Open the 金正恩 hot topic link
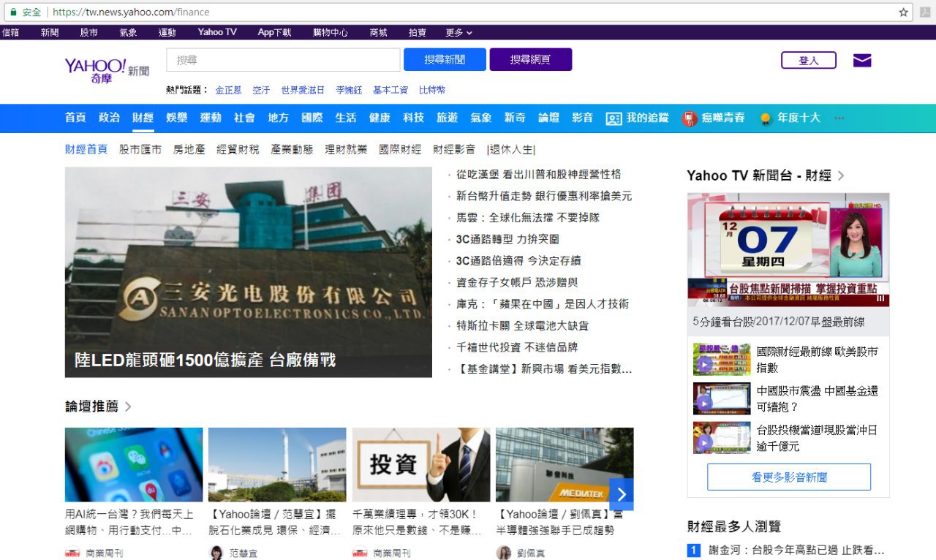 228,90
